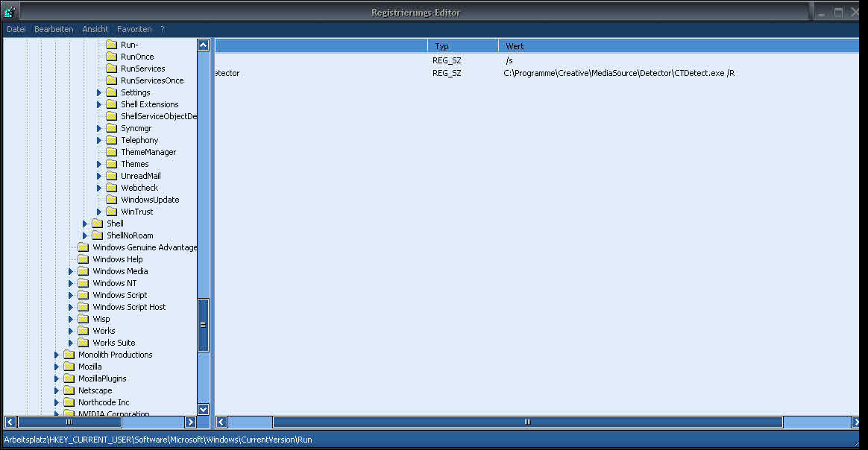Viewport: 868px width, 450px height.
Task: Expand the UnreadMail key
Action: click(99, 176)
